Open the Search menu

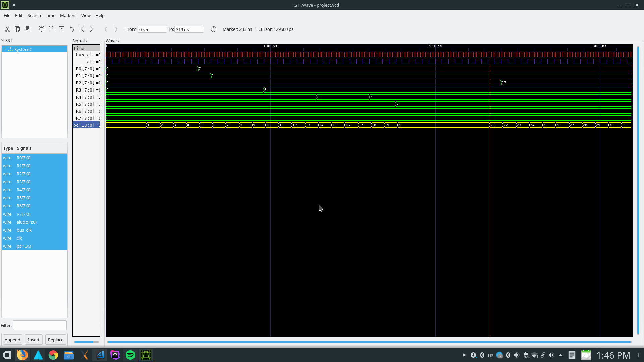click(34, 15)
